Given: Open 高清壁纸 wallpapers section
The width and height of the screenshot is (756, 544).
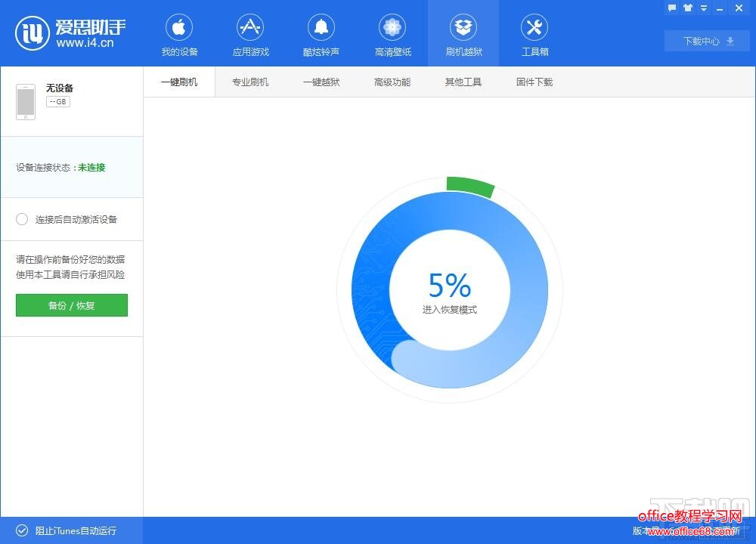Looking at the screenshot, I should pos(392,36).
